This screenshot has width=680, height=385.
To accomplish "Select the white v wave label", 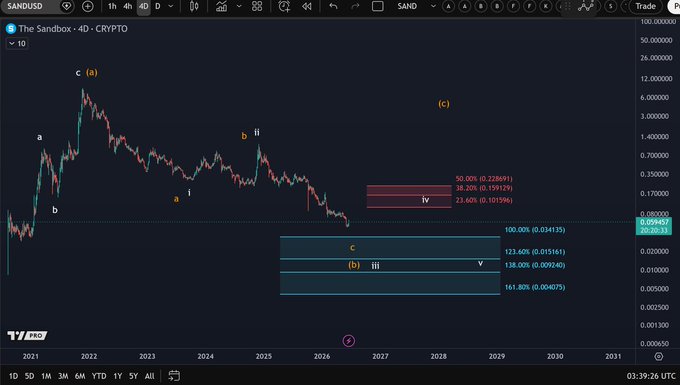I will coord(480,263).
